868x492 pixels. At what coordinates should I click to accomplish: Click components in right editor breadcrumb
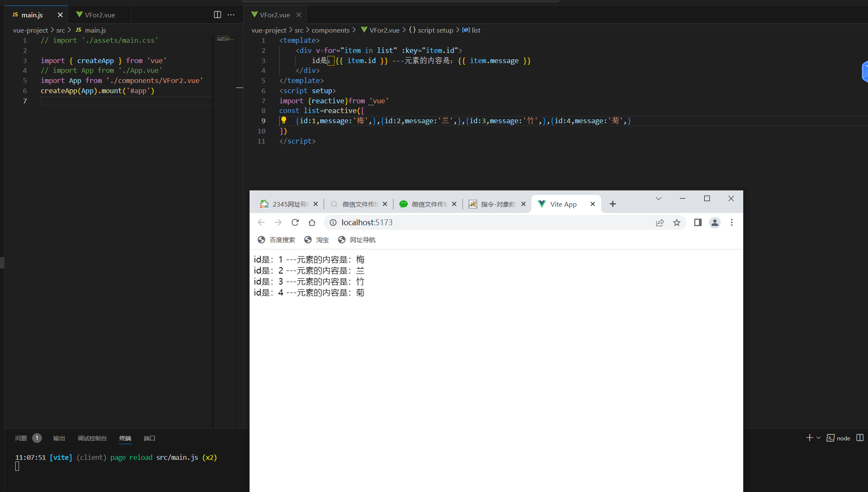coord(330,30)
